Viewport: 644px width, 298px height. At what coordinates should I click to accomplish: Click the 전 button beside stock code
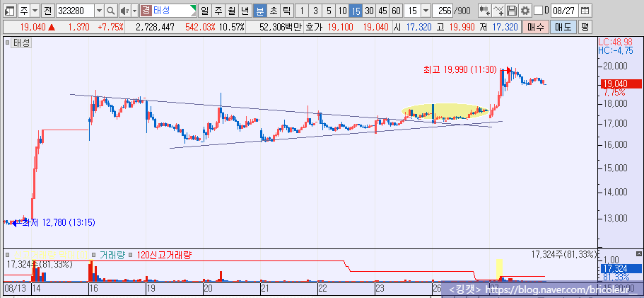[x=47, y=11]
